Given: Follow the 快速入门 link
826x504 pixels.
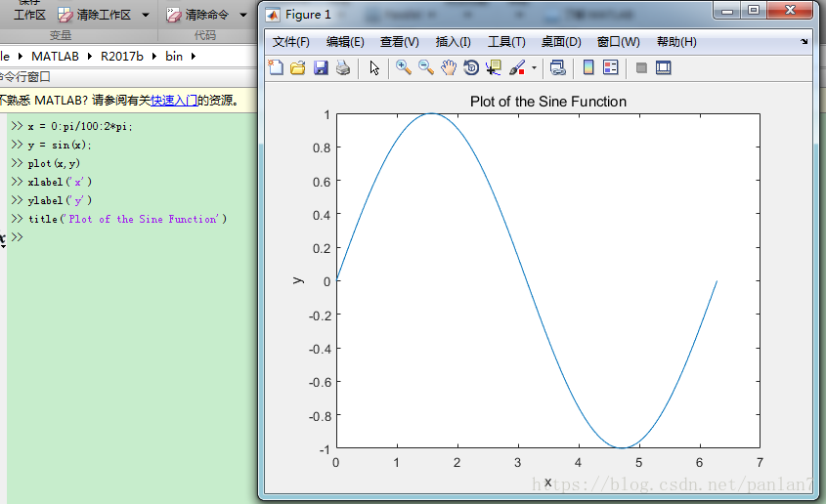Looking at the screenshot, I should click(x=173, y=100).
